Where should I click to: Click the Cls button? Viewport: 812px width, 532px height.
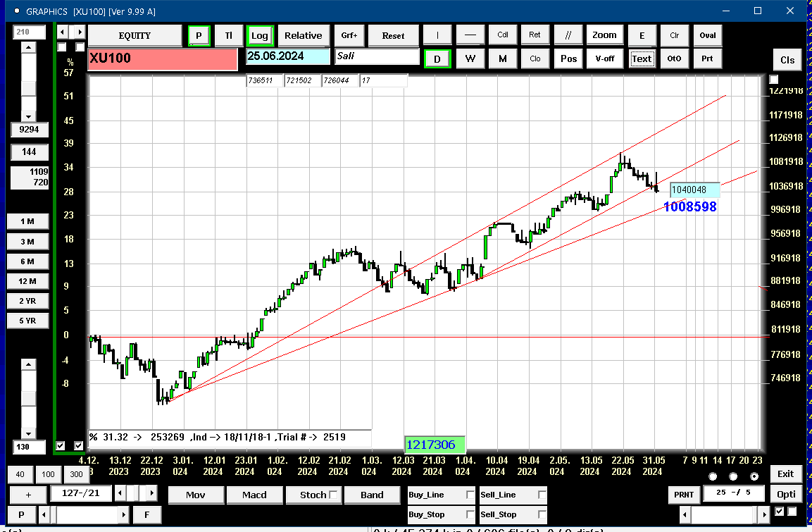click(x=787, y=60)
